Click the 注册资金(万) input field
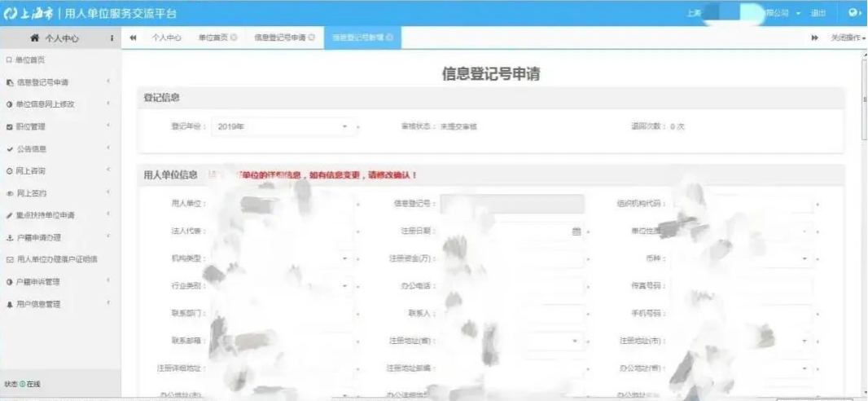868x401 pixels. click(512, 258)
